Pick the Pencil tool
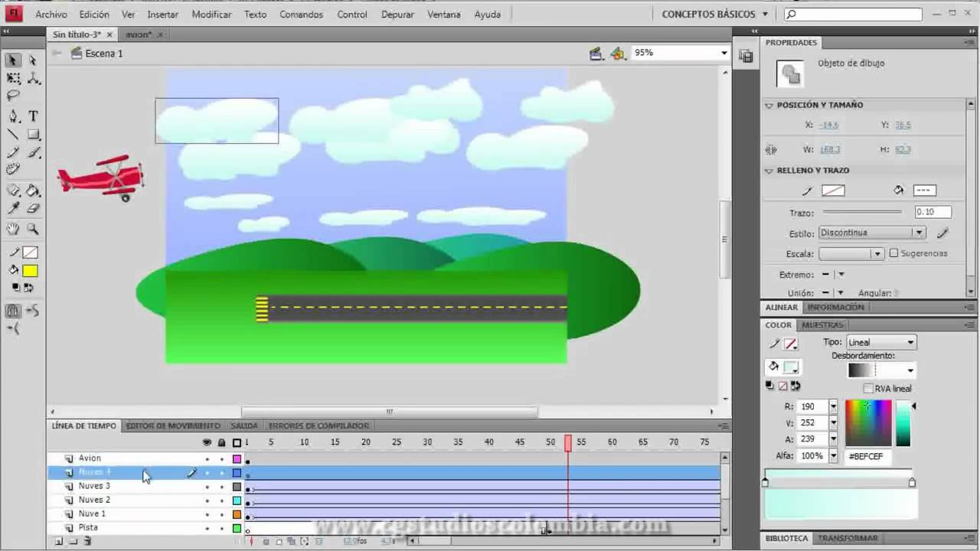 tap(13, 152)
